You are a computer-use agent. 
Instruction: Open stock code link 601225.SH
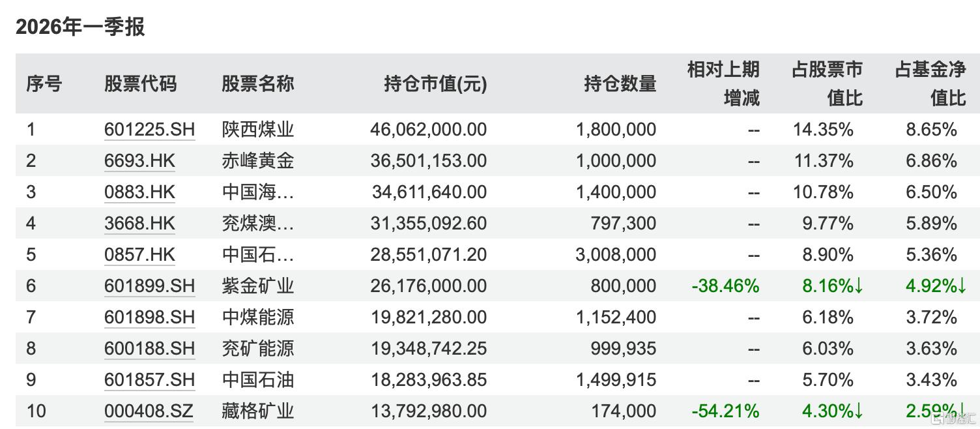[x=149, y=129]
